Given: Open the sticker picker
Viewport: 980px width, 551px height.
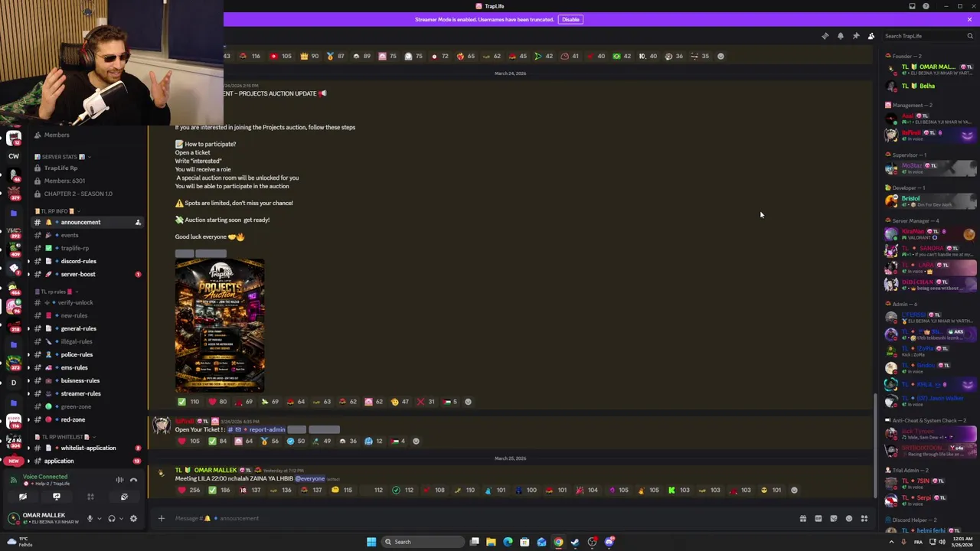Looking at the screenshot, I should [x=833, y=518].
